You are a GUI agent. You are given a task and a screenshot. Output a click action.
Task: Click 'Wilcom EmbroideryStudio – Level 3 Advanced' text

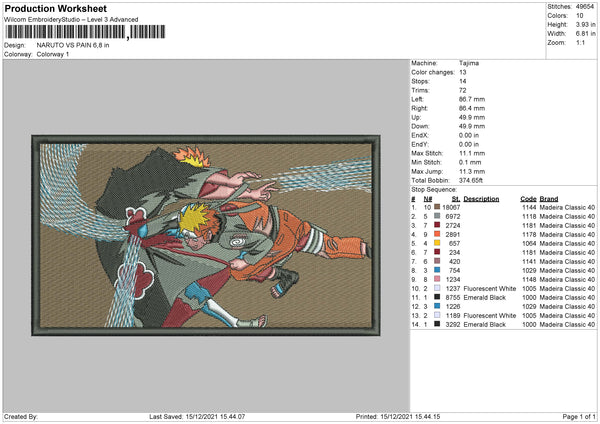71,20
